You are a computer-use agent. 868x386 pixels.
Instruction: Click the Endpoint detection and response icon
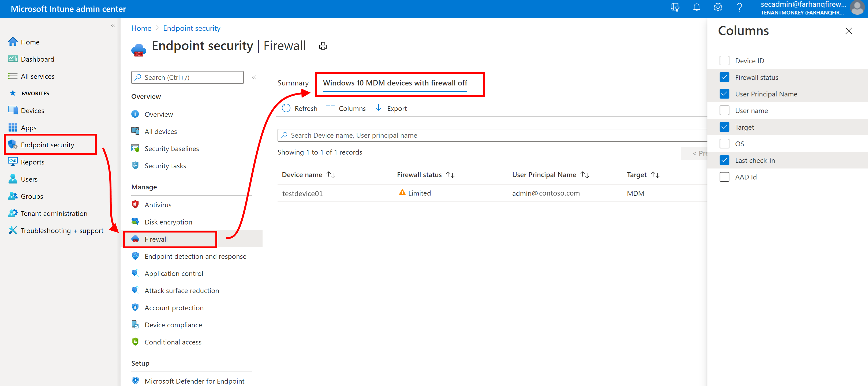point(135,256)
